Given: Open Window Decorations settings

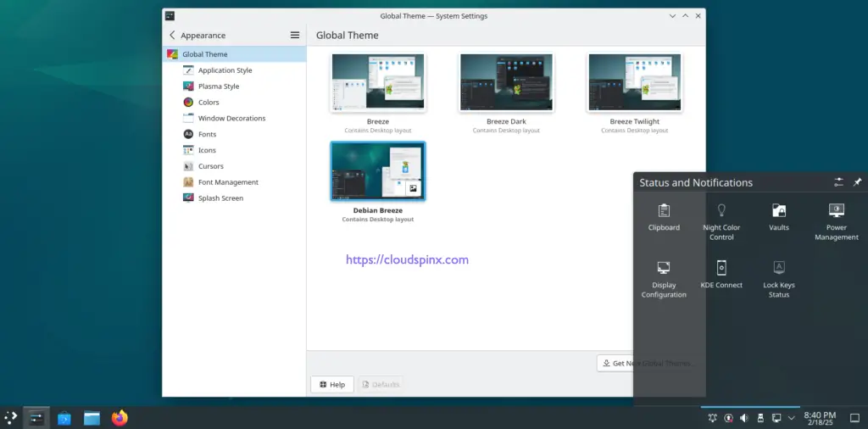Looking at the screenshot, I should pyautogui.click(x=234, y=119).
